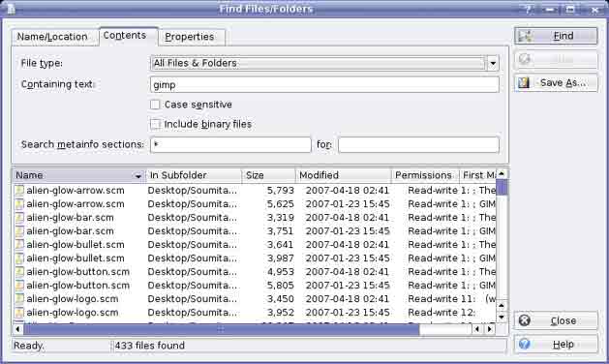Click the question mark icon on Help button
This screenshot has height=364, width=609.
[525, 345]
